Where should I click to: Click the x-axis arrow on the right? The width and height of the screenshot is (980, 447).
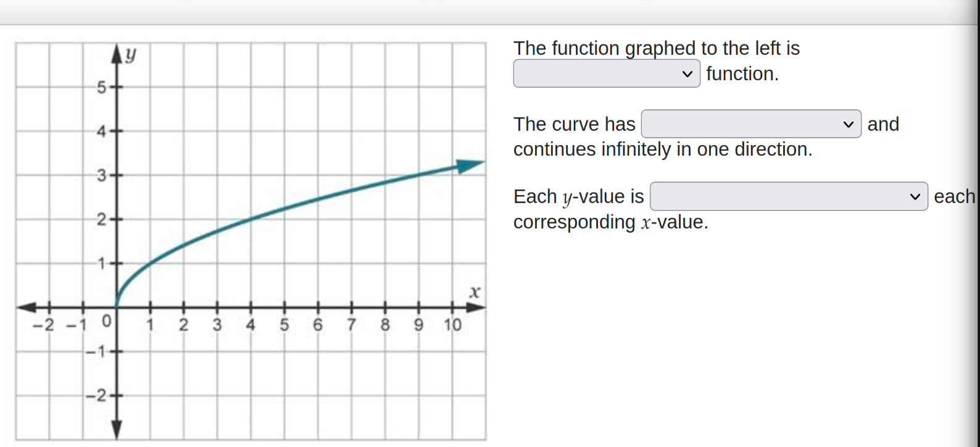(474, 307)
